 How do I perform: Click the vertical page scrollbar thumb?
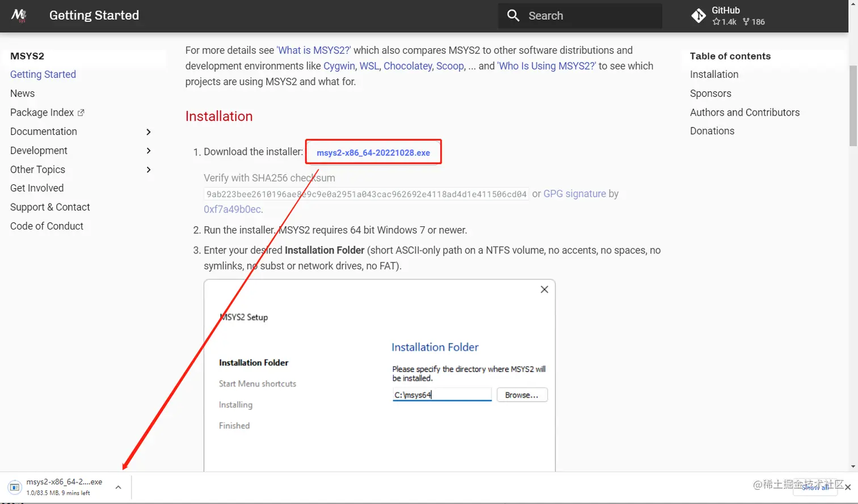pyautogui.click(x=853, y=105)
